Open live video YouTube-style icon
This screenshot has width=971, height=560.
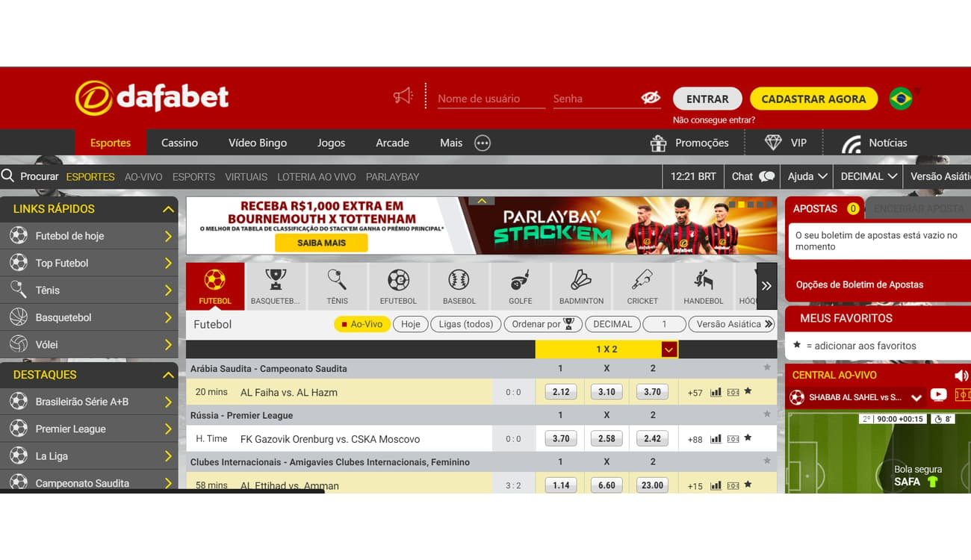[x=939, y=395]
